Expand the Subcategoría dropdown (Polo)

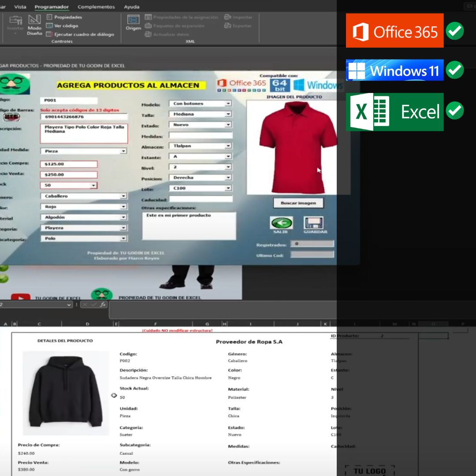pyautogui.click(x=123, y=238)
